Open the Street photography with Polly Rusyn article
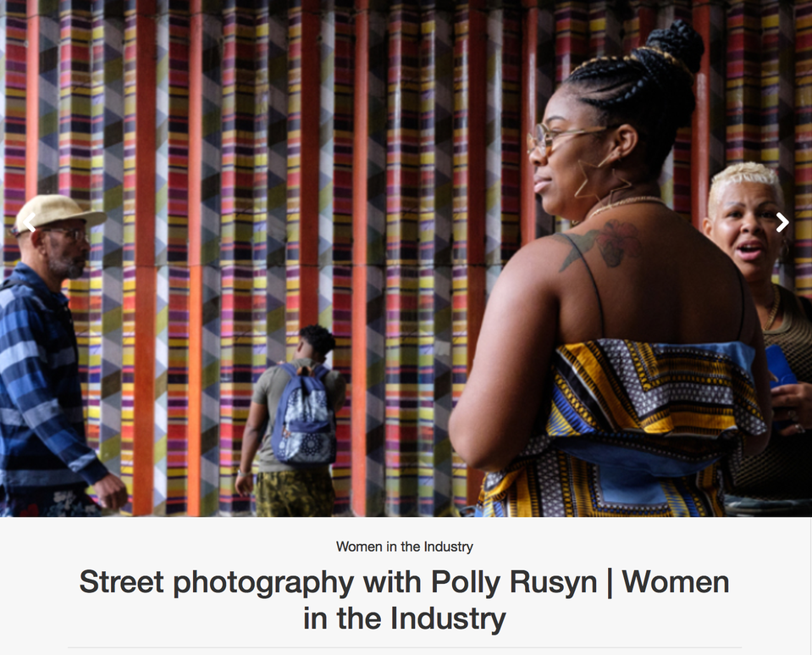 coord(405,600)
